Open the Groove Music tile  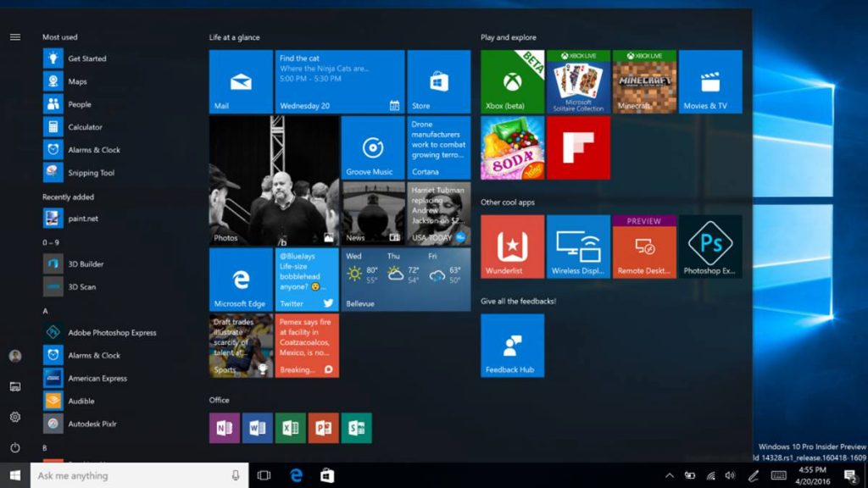click(x=371, y=147)
